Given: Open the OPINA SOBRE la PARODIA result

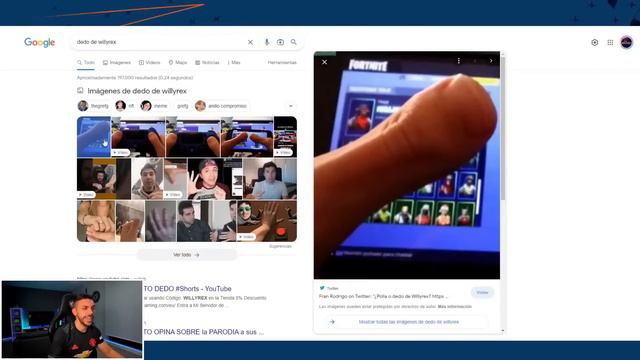Looking at the screenshot, I should (x=204, y=332).
